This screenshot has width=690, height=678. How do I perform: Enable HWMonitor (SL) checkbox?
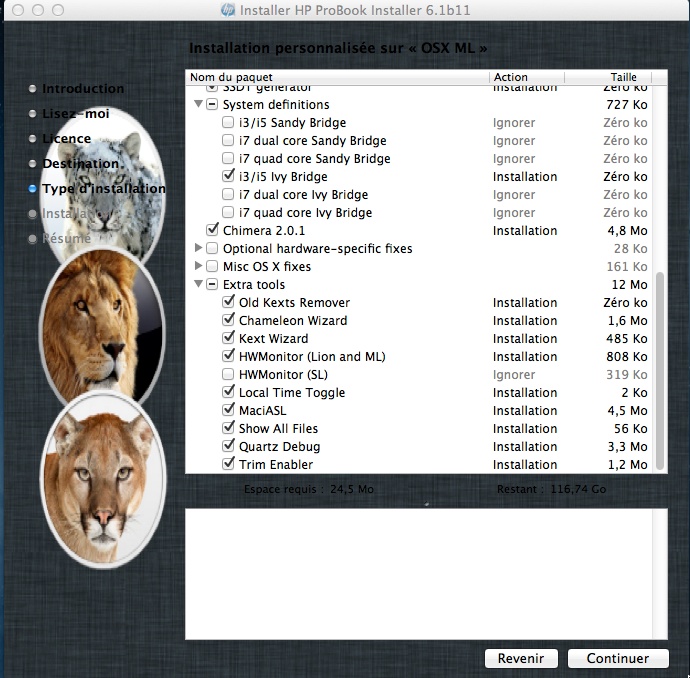(228, 374)
